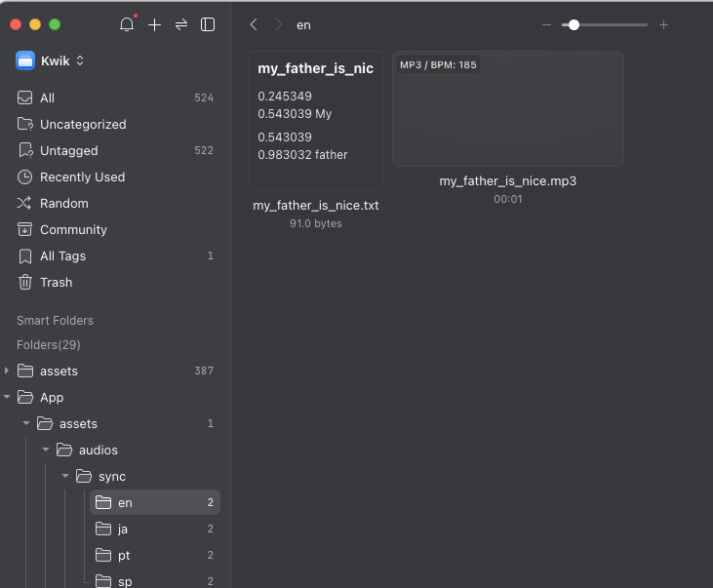Click the Uncategorized folder icon
The image size is (713, 588).
25,124
